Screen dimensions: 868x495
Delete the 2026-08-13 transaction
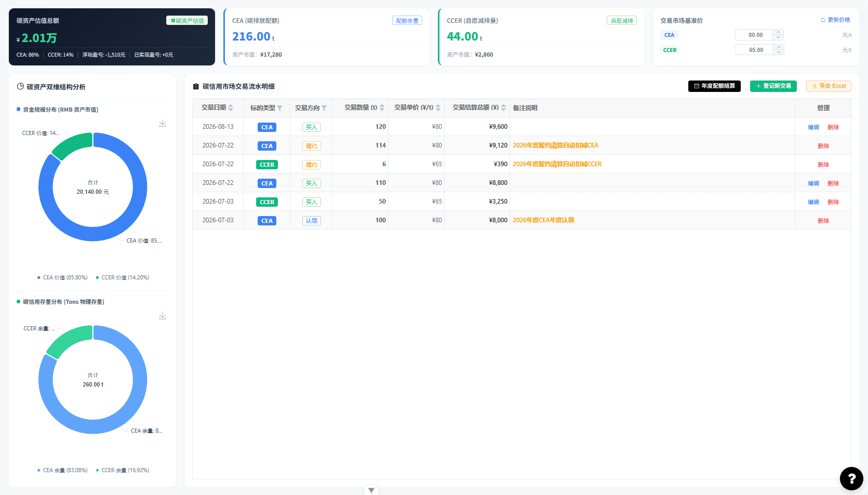833,127
